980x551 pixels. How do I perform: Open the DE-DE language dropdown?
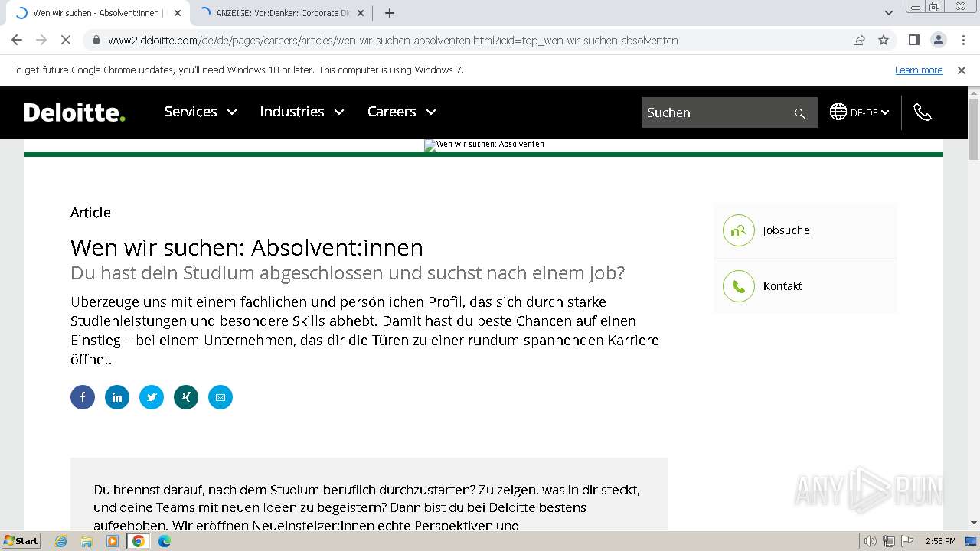[870, 112]
